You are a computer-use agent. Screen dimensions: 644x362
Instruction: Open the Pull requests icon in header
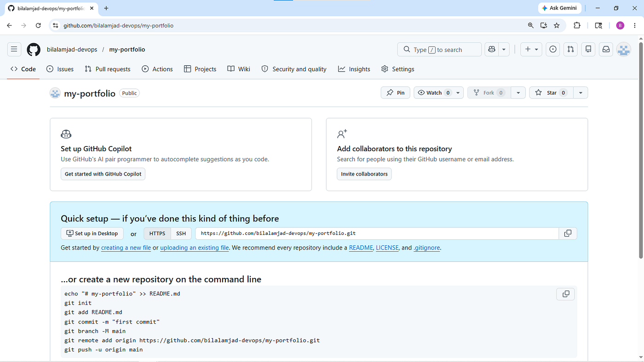pyautogui.click(x=570, y=49)
